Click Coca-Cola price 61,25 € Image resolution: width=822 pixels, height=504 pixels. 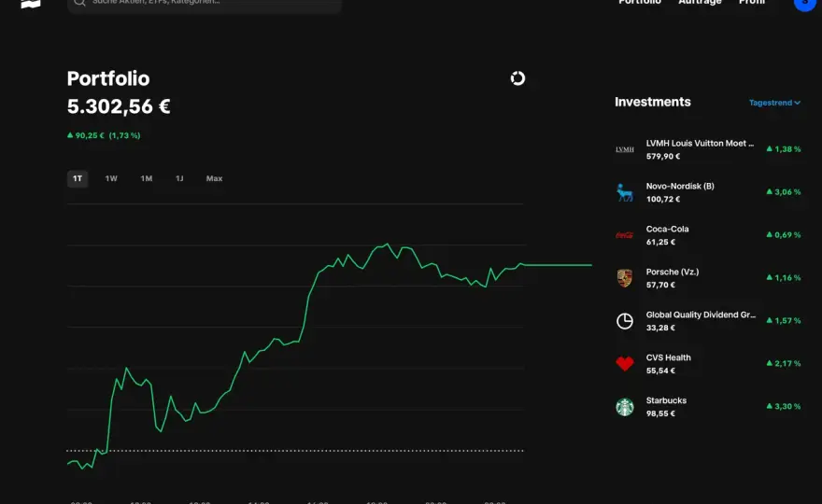[x=660, y=242]
